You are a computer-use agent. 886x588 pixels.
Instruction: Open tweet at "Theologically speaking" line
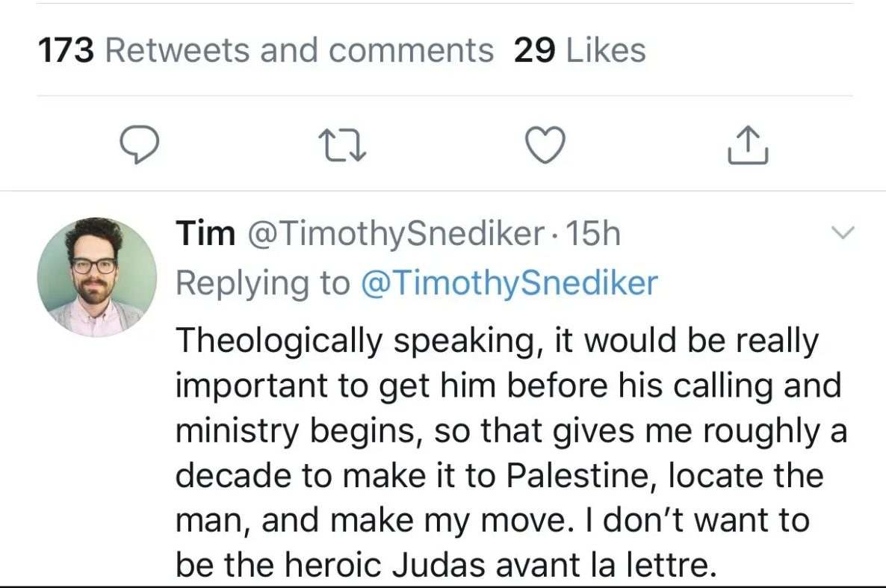tap(284, 342)
